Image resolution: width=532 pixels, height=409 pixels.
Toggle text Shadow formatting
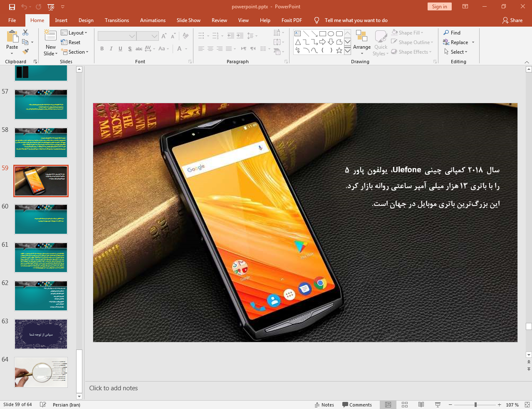[x=130, y=49]
